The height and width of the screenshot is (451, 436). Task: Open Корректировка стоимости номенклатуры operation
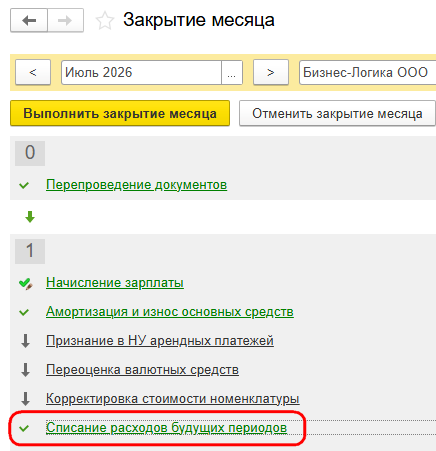coord(173,399)
